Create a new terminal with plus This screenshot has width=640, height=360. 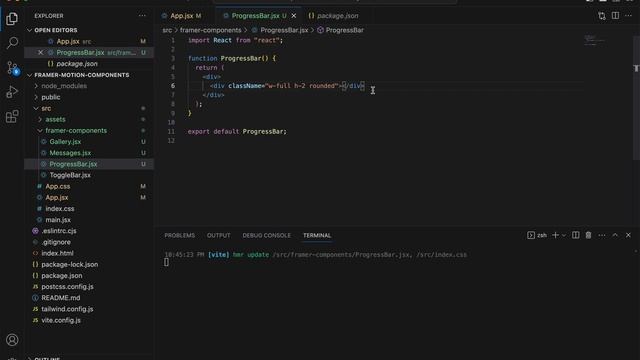point(555,235)
